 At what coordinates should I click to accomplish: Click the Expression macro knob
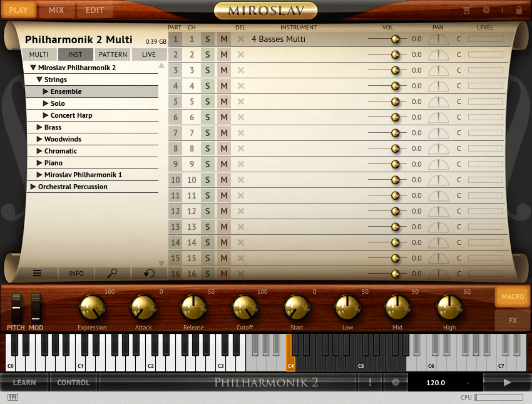(92, 308)
